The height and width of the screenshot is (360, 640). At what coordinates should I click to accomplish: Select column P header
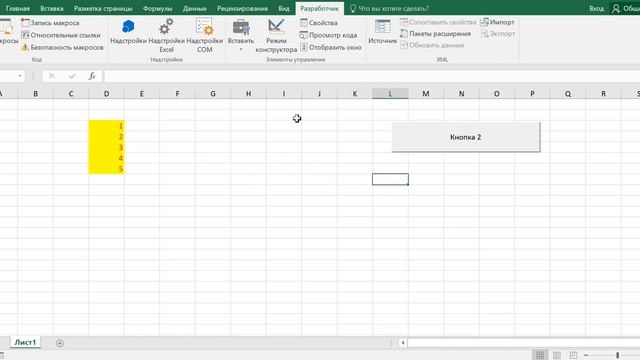coord(532,94)
